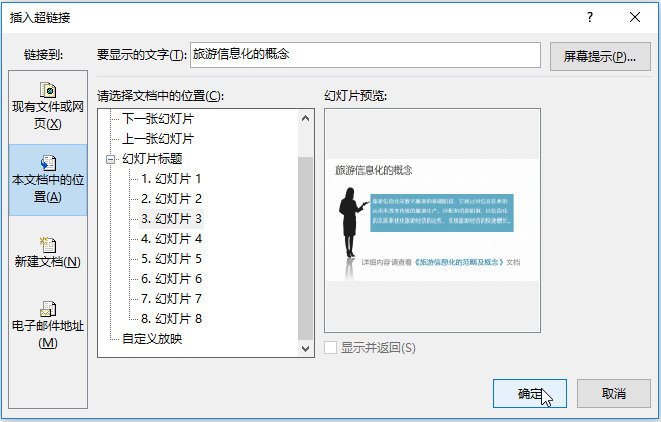Select 2. 幻灯片 2 in the list
Image resolution: width=661 pixels, height=422 pixels.
(172, 199)
